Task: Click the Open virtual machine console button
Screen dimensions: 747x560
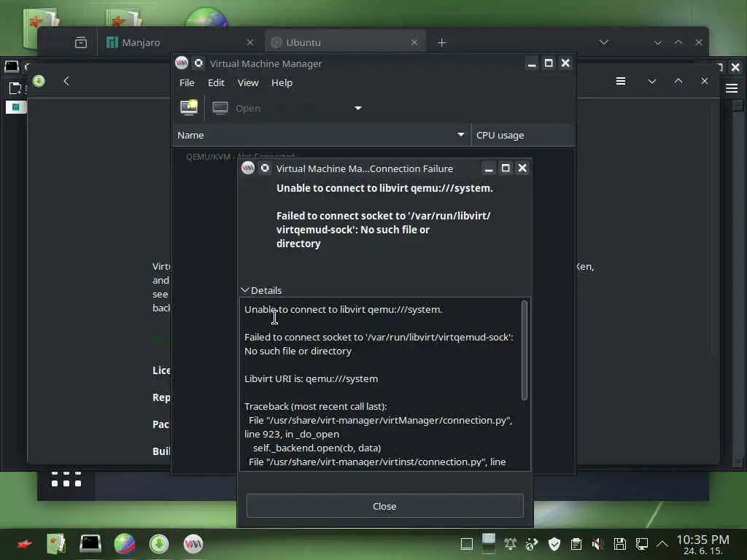Action: 237,108
